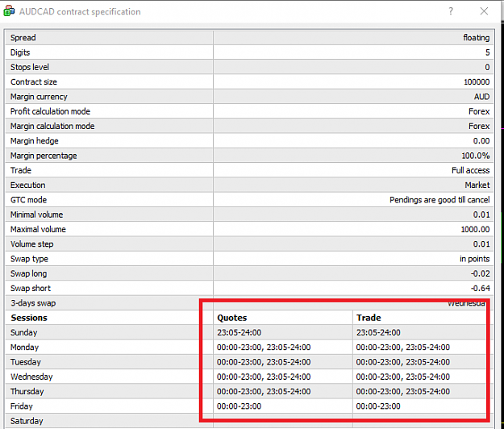This screenshot has width=504, height=429.
Task: Select the Quotes column header
Action: [231, 318]
